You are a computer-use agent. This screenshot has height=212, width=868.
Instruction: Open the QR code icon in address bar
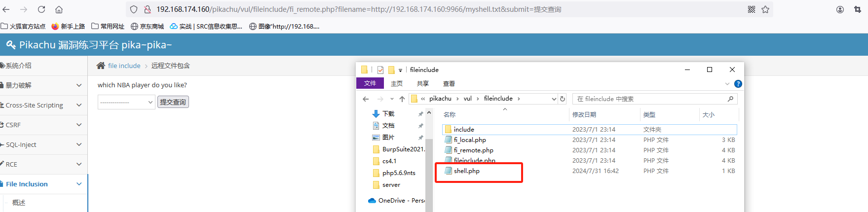pos(752,9)
